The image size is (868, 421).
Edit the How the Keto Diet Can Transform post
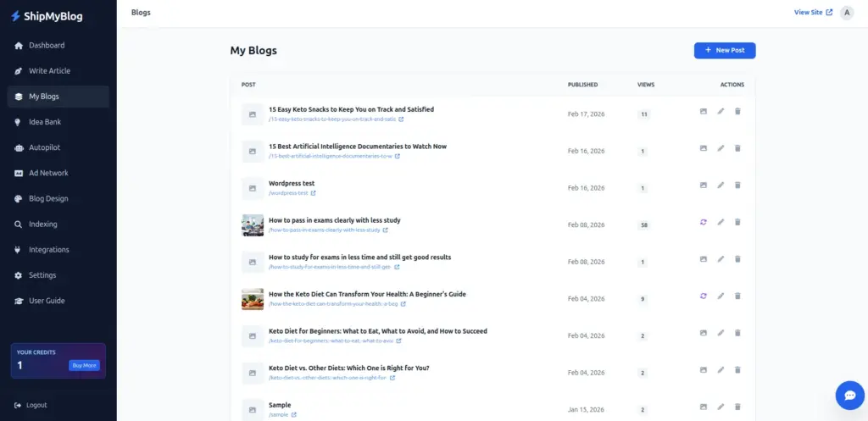click(721, 296)
